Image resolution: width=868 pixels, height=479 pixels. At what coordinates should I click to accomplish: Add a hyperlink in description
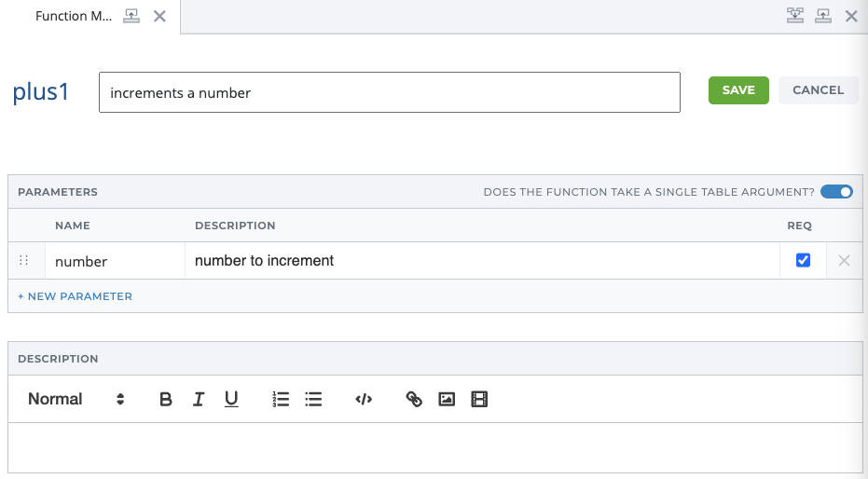414,400
